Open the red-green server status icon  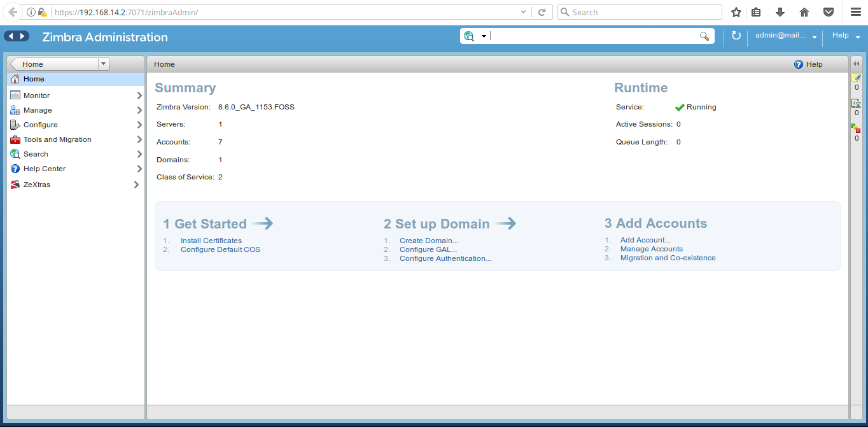point(856,129)
